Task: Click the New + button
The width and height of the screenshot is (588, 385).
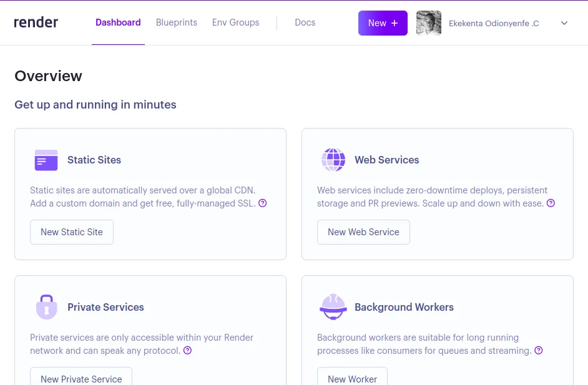Action: click(x=383, y=23)
